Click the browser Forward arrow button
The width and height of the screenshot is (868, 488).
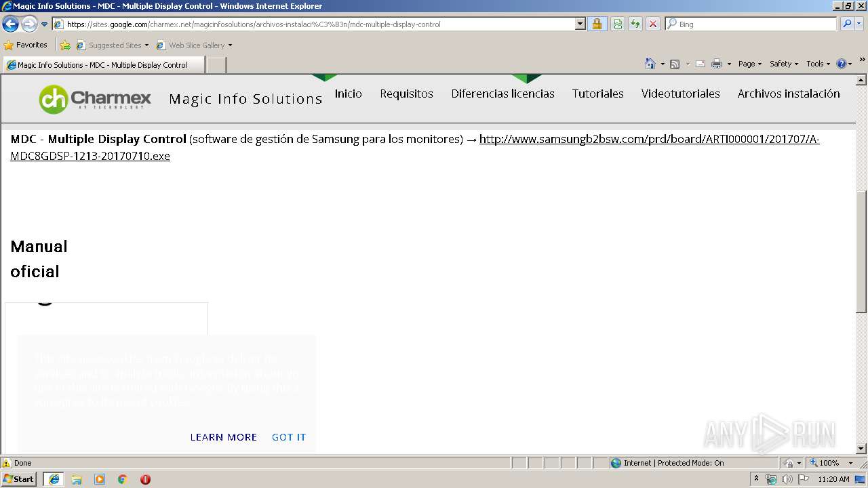tap(29, 24)
